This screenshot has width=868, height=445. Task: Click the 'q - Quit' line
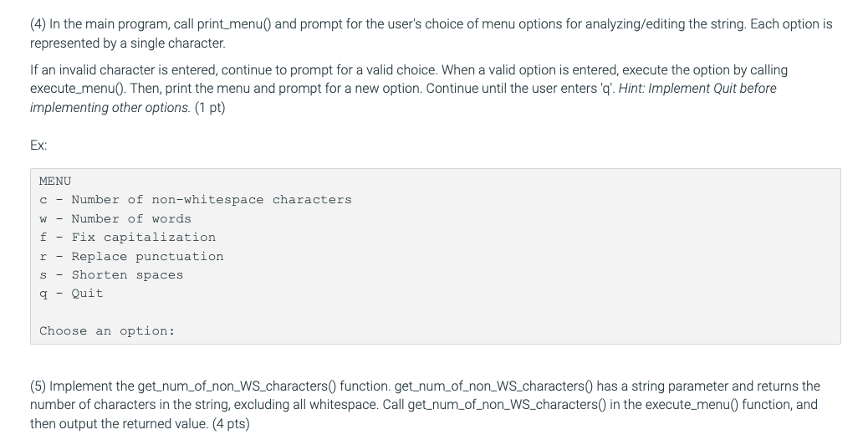point(71,294)
